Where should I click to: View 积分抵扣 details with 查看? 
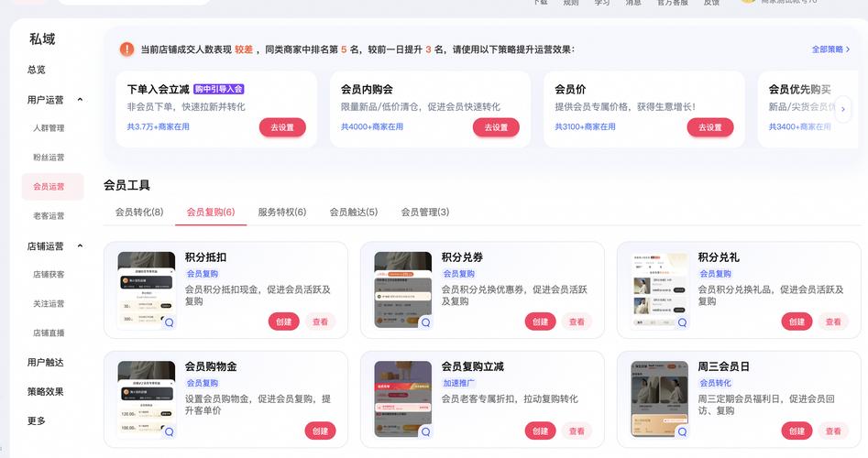[321, 322]
